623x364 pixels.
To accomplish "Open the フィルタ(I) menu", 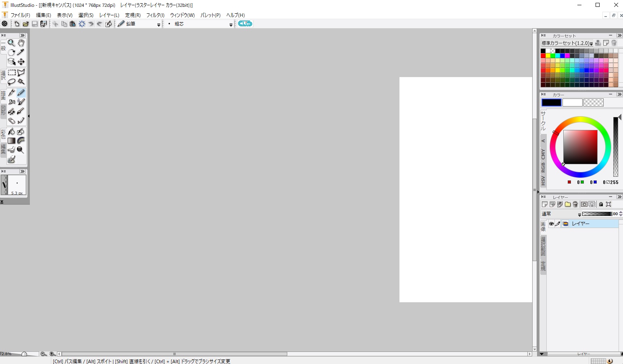I will coord(155,15).
